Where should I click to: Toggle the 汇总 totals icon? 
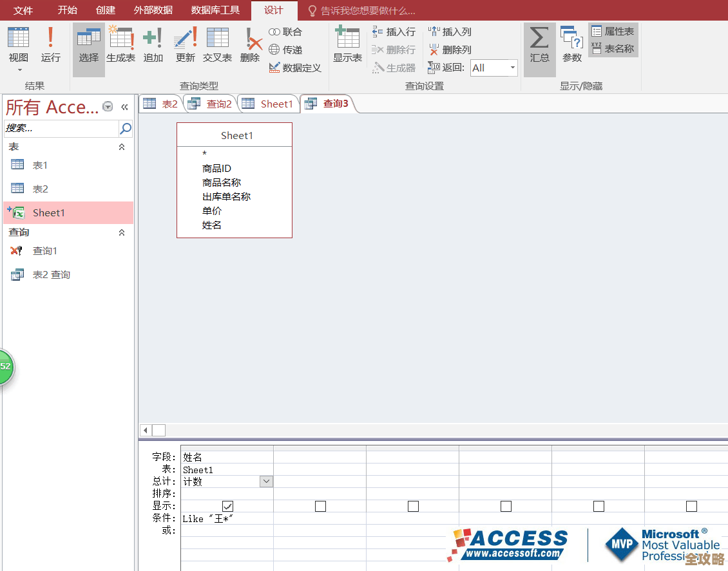click(x=539, y=45)
